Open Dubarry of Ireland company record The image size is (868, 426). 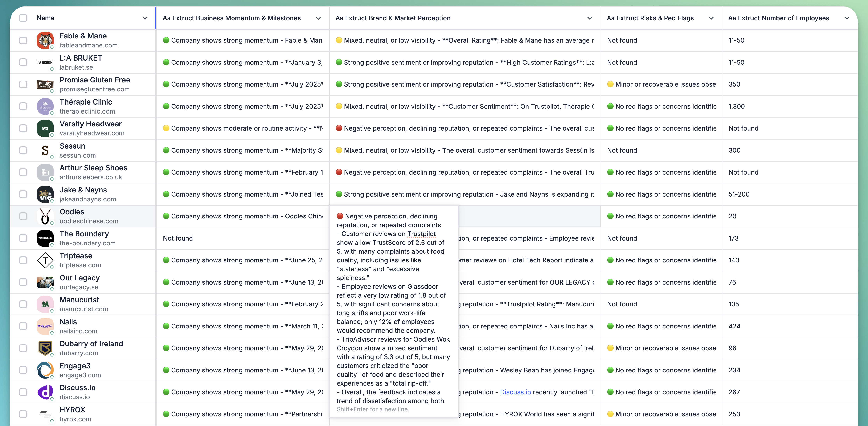coord(91,344)
